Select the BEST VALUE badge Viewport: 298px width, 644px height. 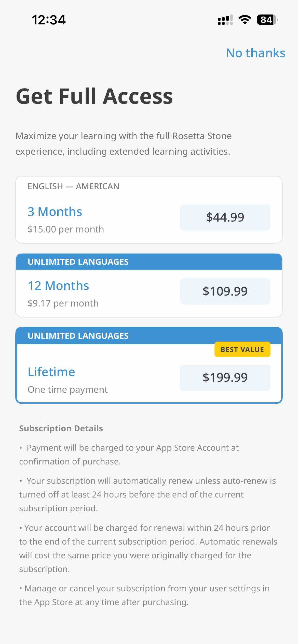click(x=243, y=349)
